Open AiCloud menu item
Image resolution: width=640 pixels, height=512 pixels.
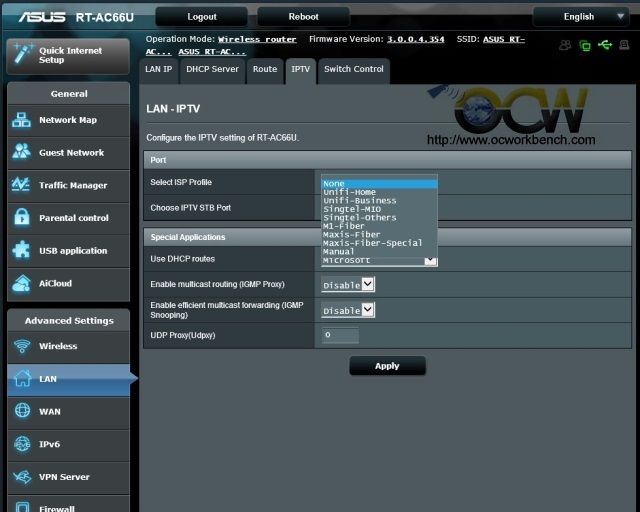(69, 284)
